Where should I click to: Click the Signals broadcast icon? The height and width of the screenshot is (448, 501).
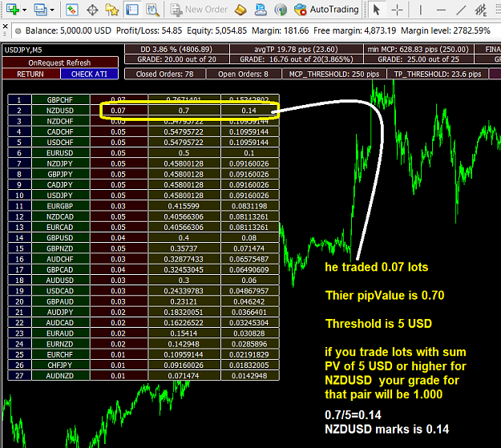click(x=281, y=10)
